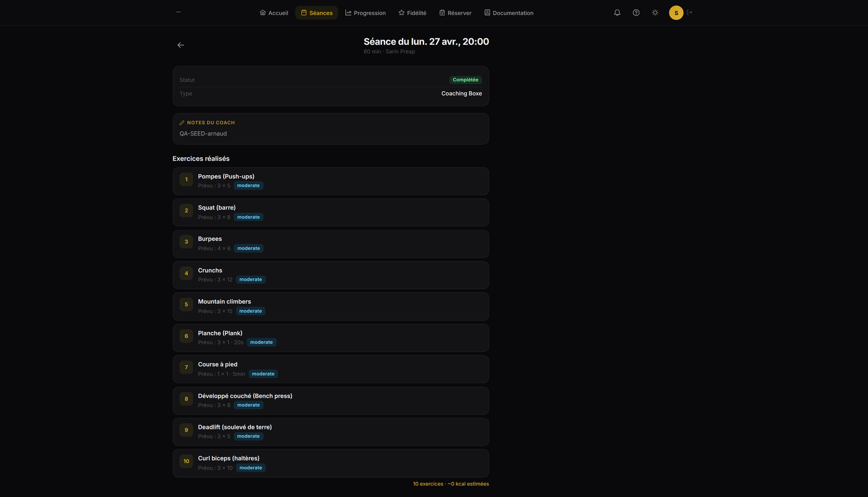
Task: Open the notifications bell
Action: [617, 12]
